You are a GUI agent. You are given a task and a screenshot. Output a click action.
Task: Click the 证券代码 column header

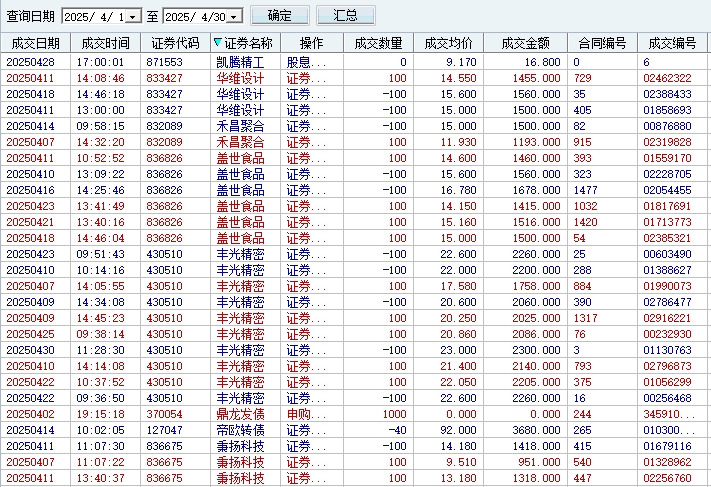pyautogui.click(x=175, y=43)
